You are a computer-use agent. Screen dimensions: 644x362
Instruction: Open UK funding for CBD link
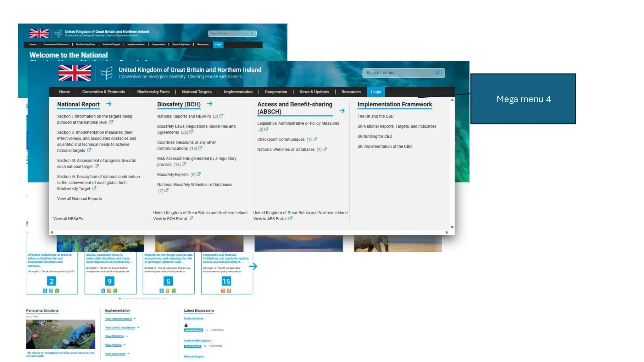375,136
